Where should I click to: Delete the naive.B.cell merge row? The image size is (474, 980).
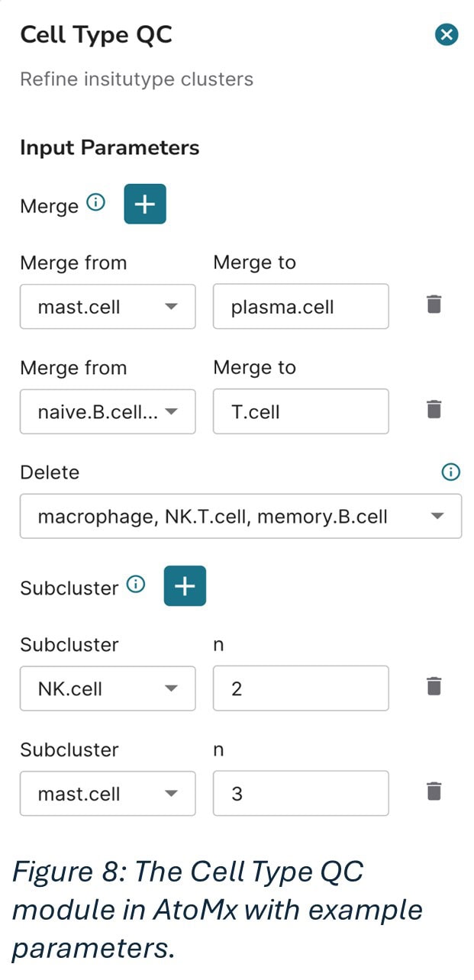(x=434, y=410)
